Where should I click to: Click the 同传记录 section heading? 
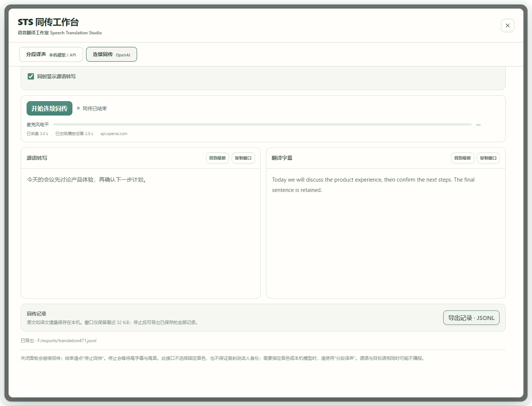pos(37,314)
